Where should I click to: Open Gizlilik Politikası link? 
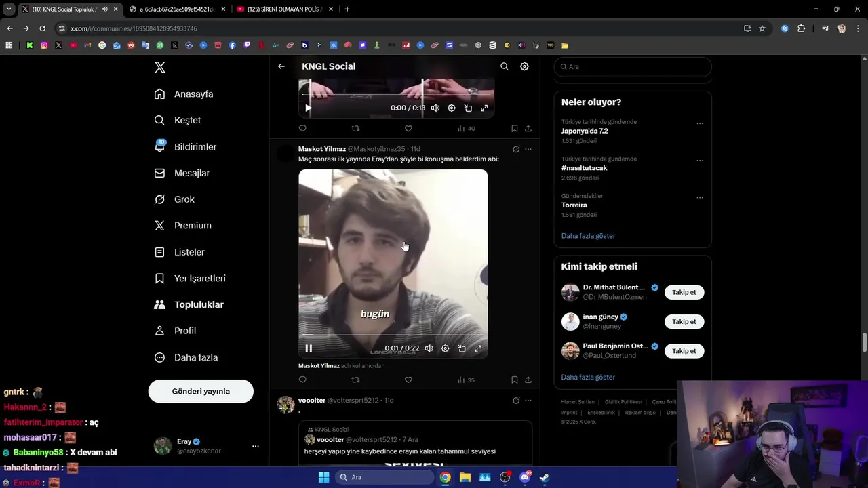pos(623,402)
